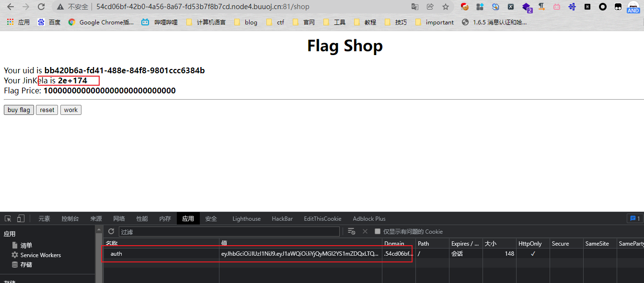Enable the only-show-problem-cookies checkbox
The height and width of the screenshot is (283, 644).
point(378,231)
